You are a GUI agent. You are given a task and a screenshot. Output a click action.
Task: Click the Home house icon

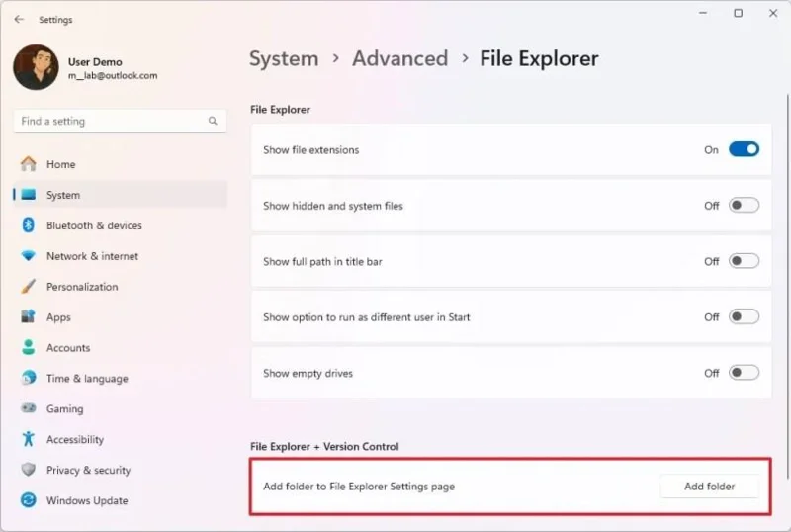[29, 164]
